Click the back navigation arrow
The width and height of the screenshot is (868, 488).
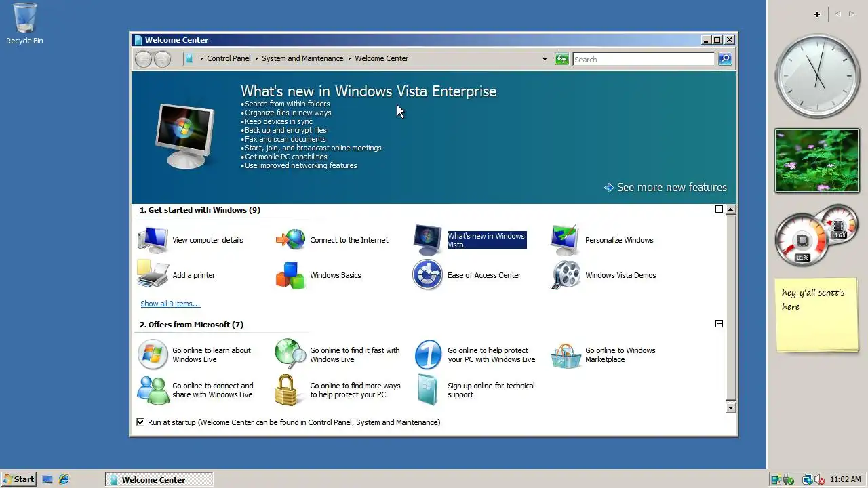(x=143, y=59)
